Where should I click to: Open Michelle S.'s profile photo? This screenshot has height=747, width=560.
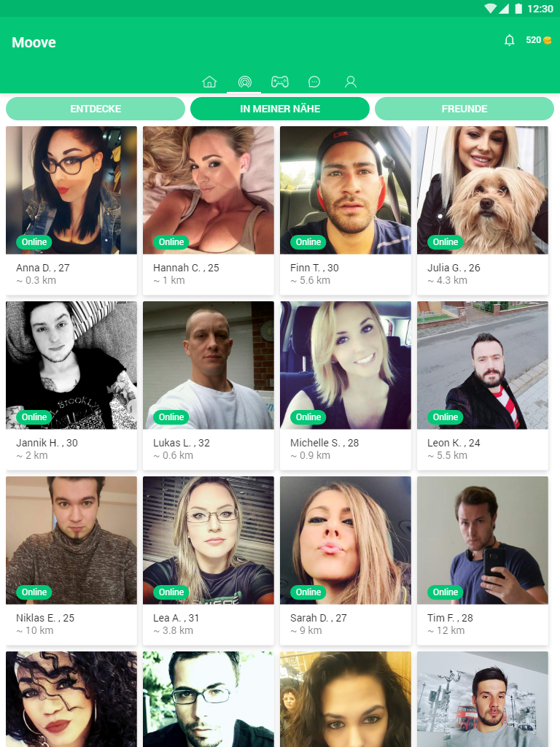[346, 365]
